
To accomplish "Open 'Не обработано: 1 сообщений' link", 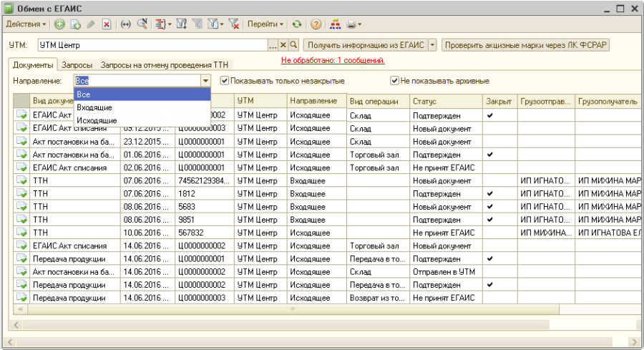I will [333, 60].
